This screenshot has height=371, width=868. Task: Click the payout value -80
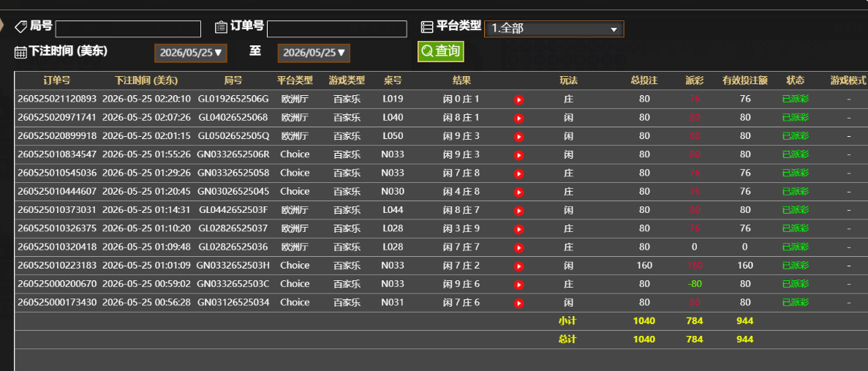694,283
